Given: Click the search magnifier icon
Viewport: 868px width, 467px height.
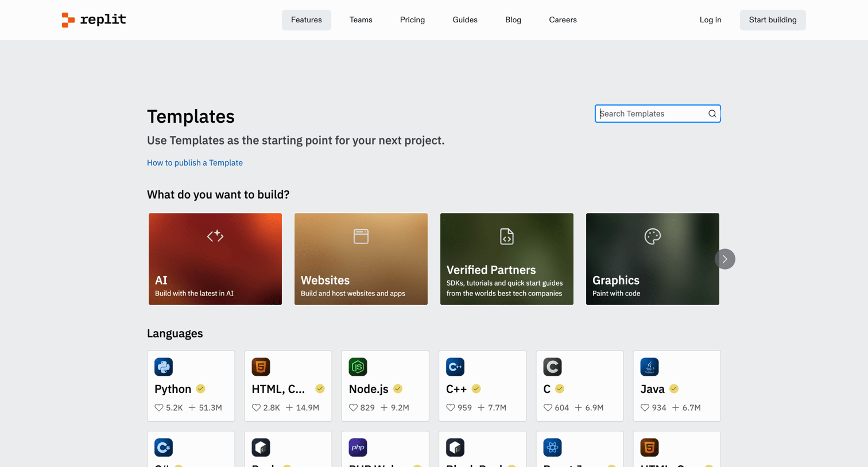Looking at the screenshot, I should point(712,114).
